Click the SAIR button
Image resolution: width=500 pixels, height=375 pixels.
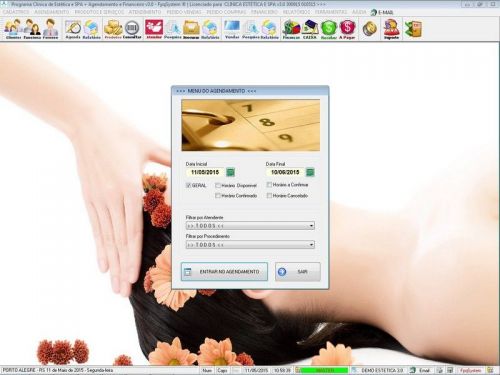pyautogui.click(x=298, y=272)
